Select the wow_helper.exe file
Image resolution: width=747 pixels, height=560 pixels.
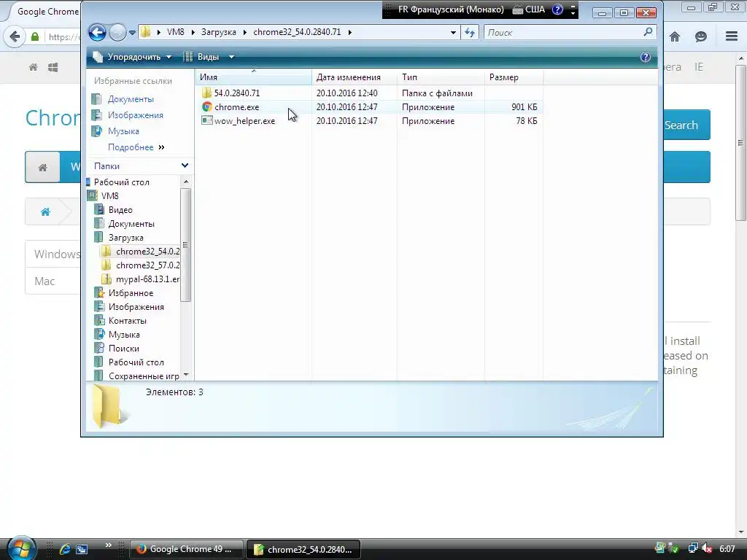[244, 121]
